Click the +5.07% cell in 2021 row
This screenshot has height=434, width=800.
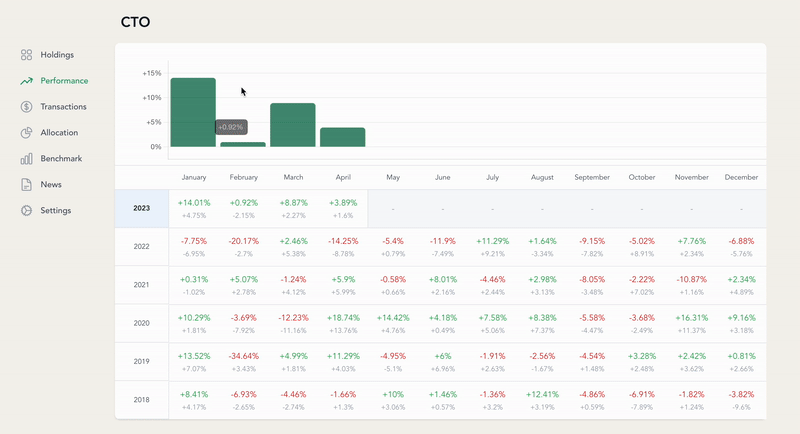[243, 279]
